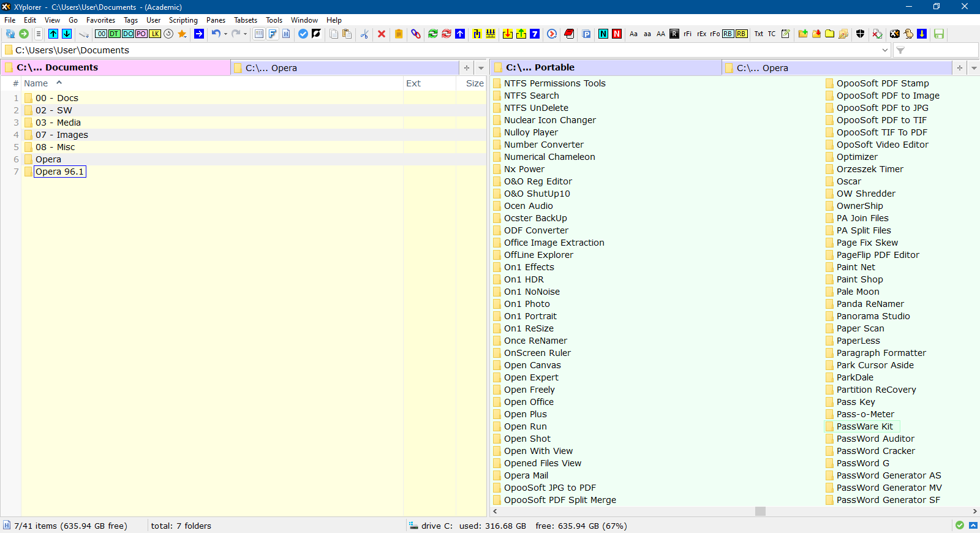The height and width of the screenshot is (533, 980).
Task: Click the green checkmark status bar icon
Action: (960, 526)
